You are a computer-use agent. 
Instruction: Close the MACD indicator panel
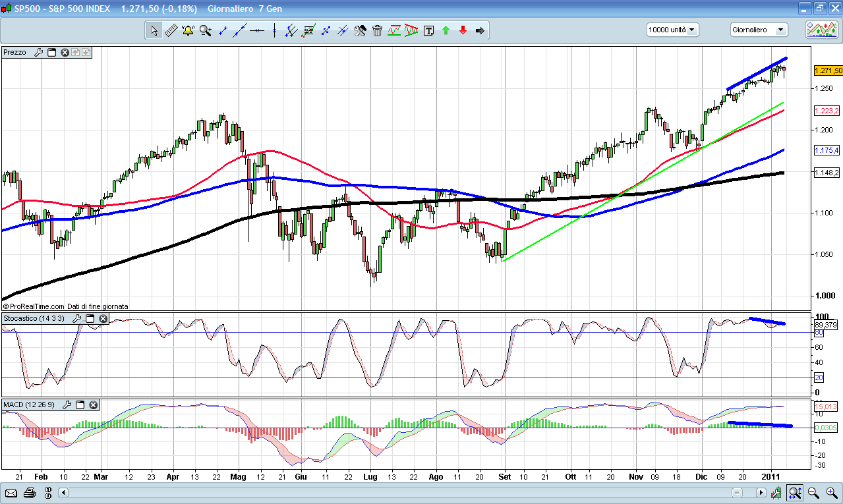pos(94,405)
